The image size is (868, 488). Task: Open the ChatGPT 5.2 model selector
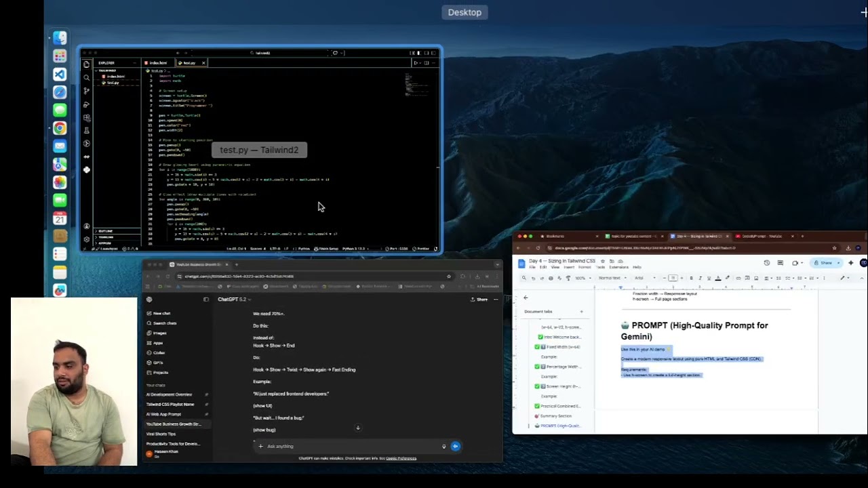[234, 300]
